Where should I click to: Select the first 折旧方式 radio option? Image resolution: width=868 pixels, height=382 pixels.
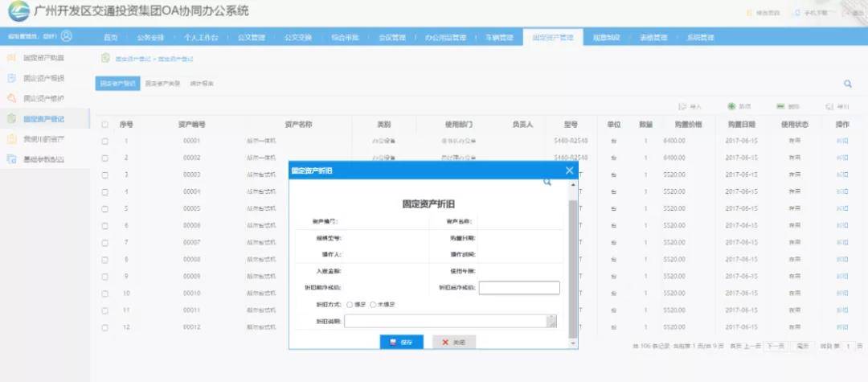(350, 305)
